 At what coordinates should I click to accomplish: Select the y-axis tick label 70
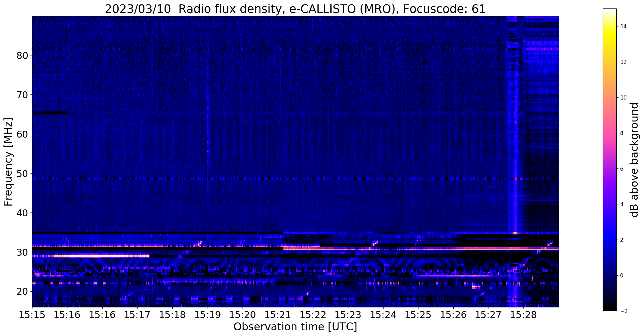click(22, 95)
